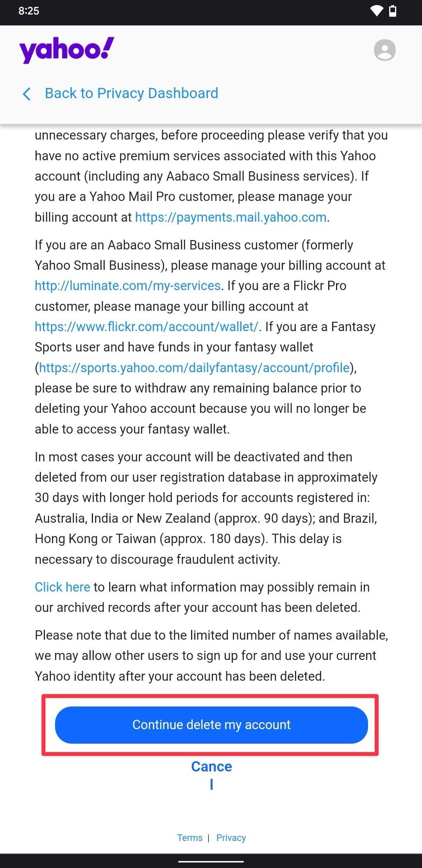This screenshot has height=868, width=422.
Task: Visit the luminate.com my-services link
Action: 126,285
